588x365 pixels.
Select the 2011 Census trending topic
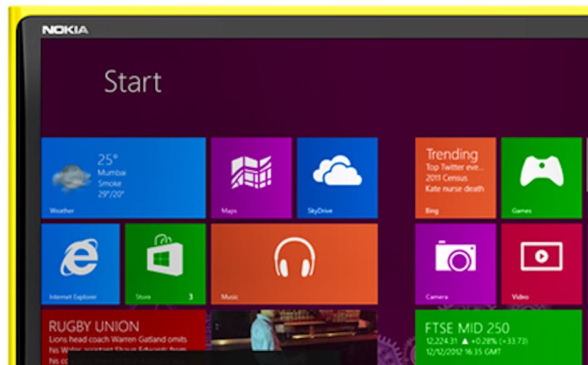[445, 178]
